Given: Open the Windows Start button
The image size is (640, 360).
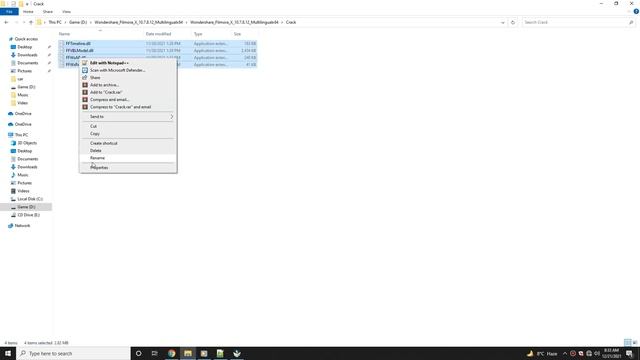Looking at the screenshot, I should (8, 353).
